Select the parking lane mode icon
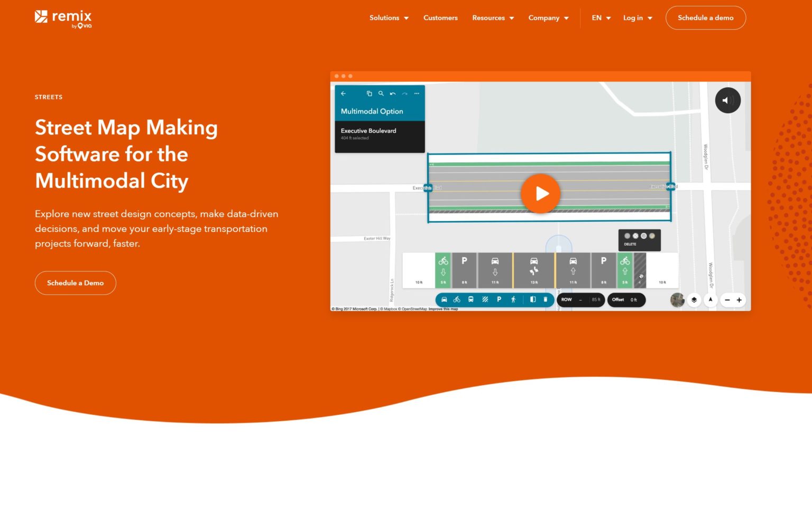The height and width of the screenshot is (508, 812). 499,300
